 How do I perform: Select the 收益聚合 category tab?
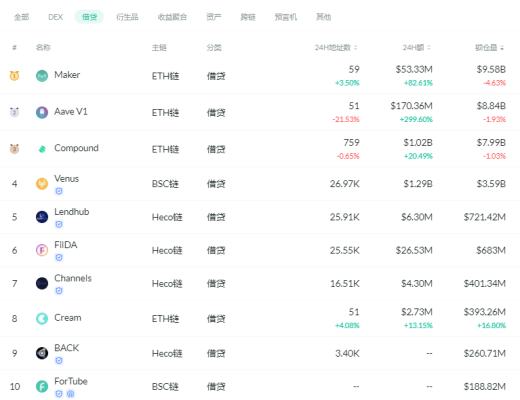(x=172, y=17)
